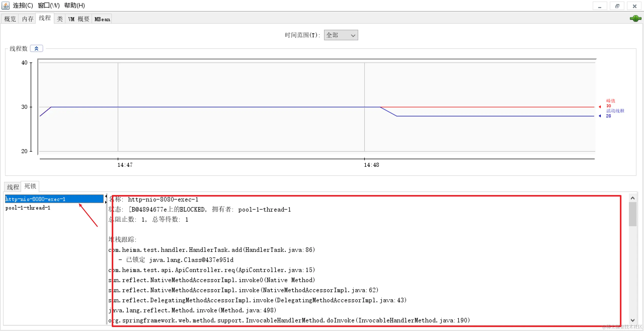Screen dimensions: 644x331
Task: Collapse the 线程数 chart panel
Action: [x=36, y=48]
